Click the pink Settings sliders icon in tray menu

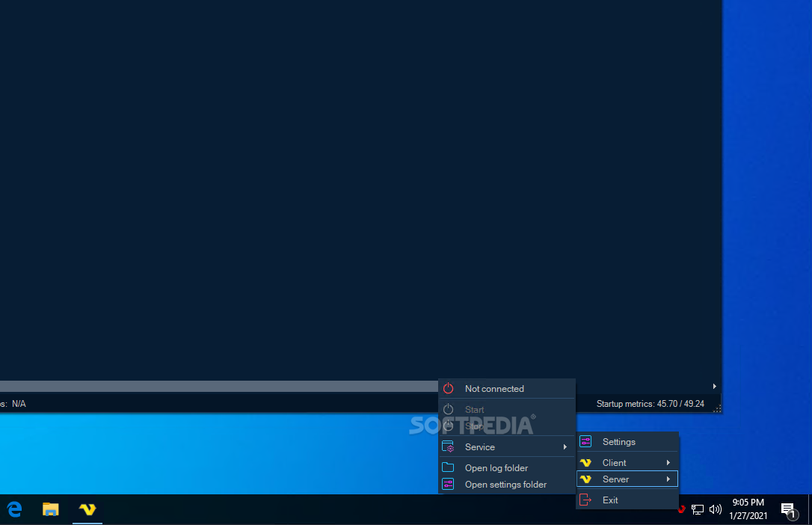coord(585,441)
